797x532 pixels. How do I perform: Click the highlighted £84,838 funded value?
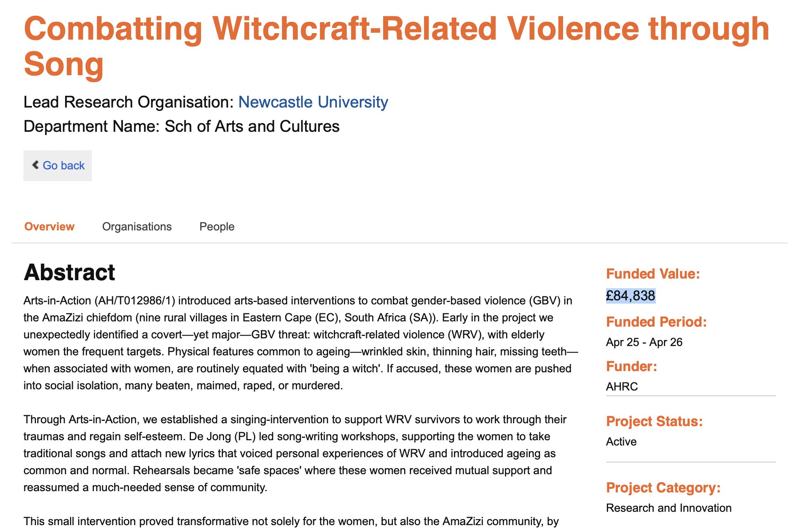coord(631,296)
